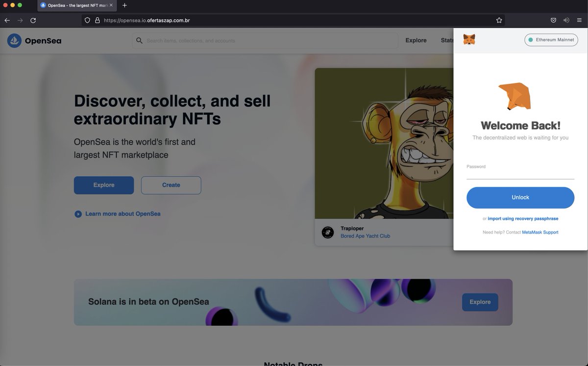
Task: Click the MetaMask fox header icon
Action: tap(469, 40)
